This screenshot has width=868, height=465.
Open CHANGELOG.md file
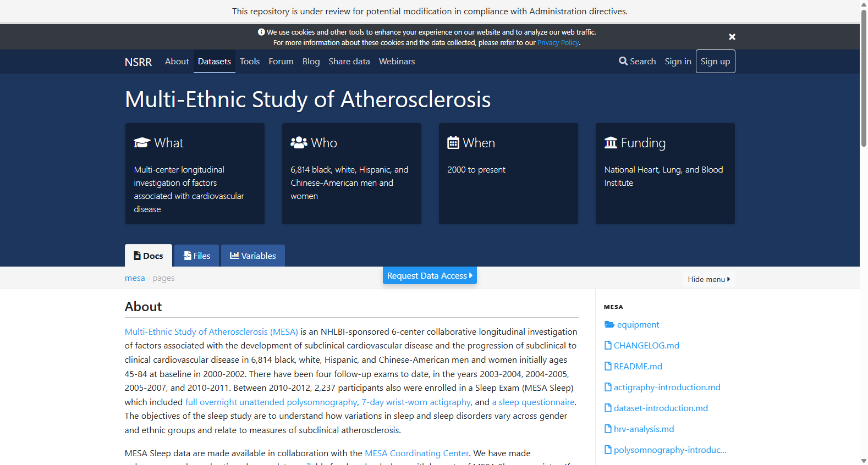(646, 346)
